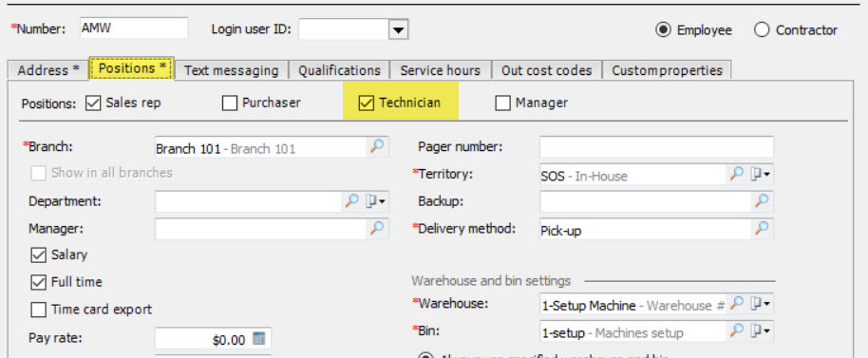
Task: Expand the Login user ID dropdown
Action: click(398, 29)
